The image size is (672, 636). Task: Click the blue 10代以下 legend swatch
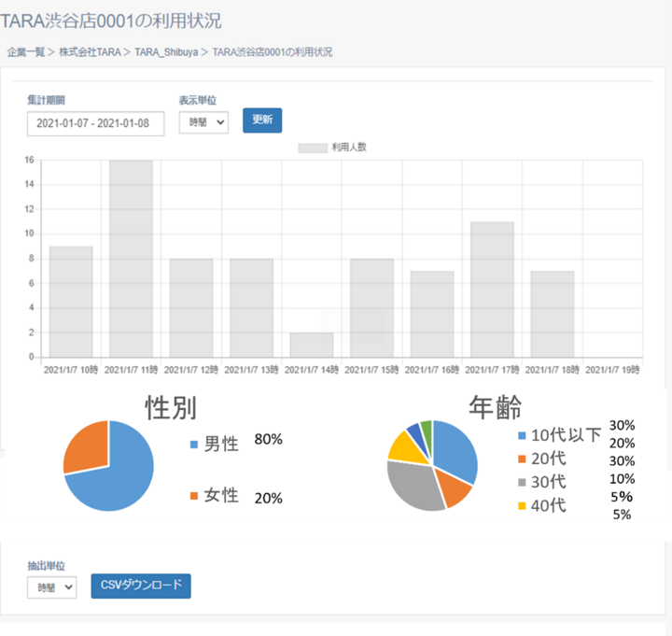point(521,436)
